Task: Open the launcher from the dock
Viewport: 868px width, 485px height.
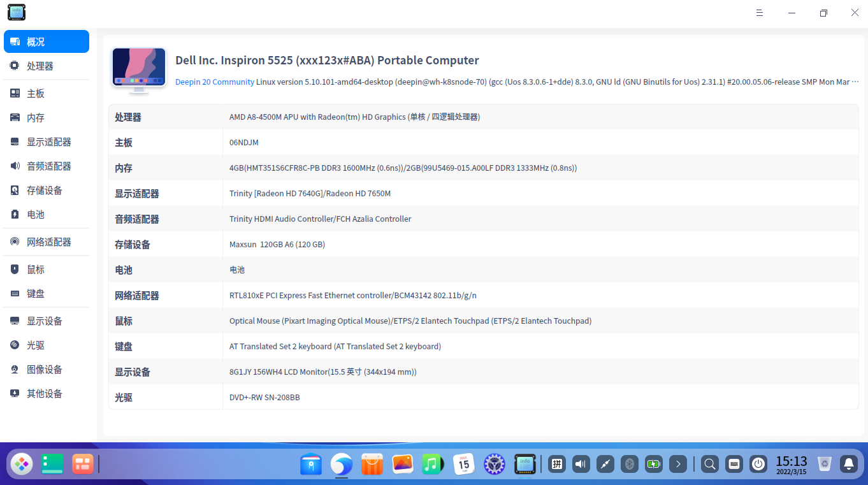Action: tap(22, 464)
